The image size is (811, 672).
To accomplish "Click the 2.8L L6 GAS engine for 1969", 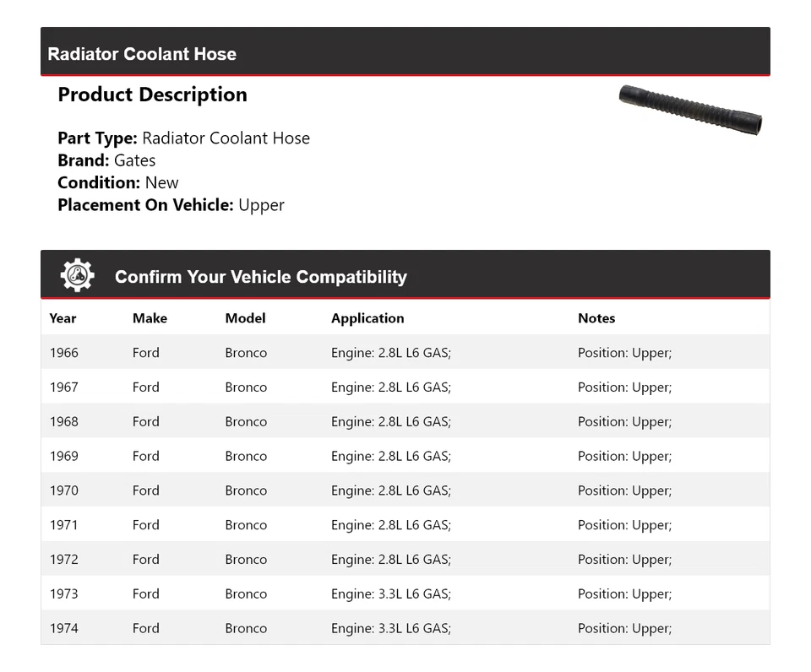I will pos(391,456).
